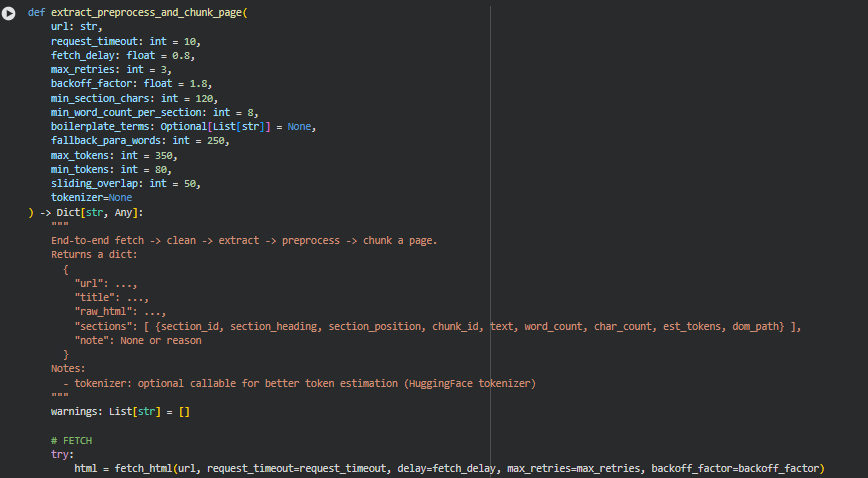This screenshot has height=478, width=868.
Task: Click the boilerplate_terms Optional[List[str]] parameter
Action: click(186, 127)
